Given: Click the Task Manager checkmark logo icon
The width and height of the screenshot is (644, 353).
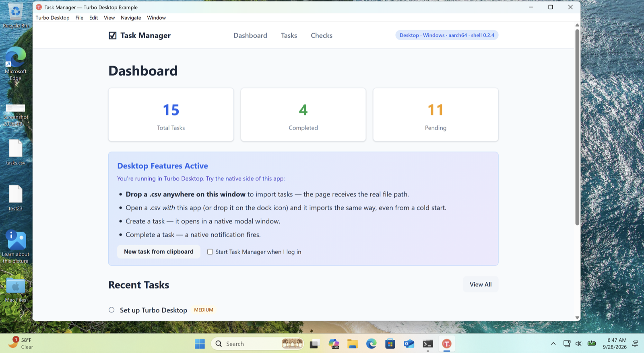Looking at the screenshot, I should coord(113,35).
